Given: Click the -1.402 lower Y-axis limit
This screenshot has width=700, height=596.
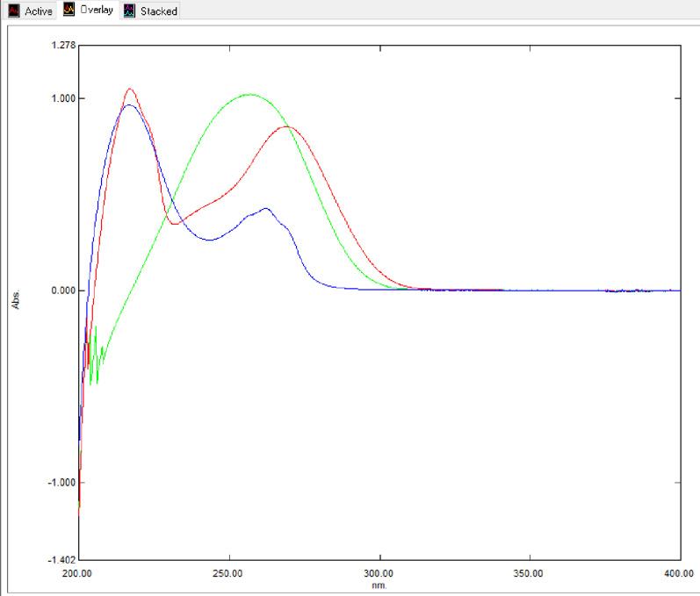Looking at the screenshot, I should 62,560.
